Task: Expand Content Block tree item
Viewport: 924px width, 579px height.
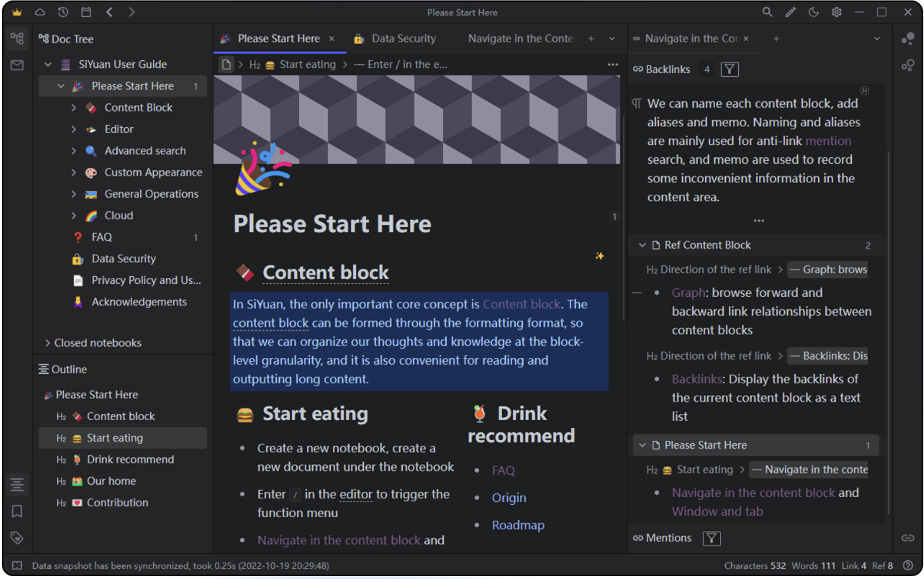Action: point(73,108)
